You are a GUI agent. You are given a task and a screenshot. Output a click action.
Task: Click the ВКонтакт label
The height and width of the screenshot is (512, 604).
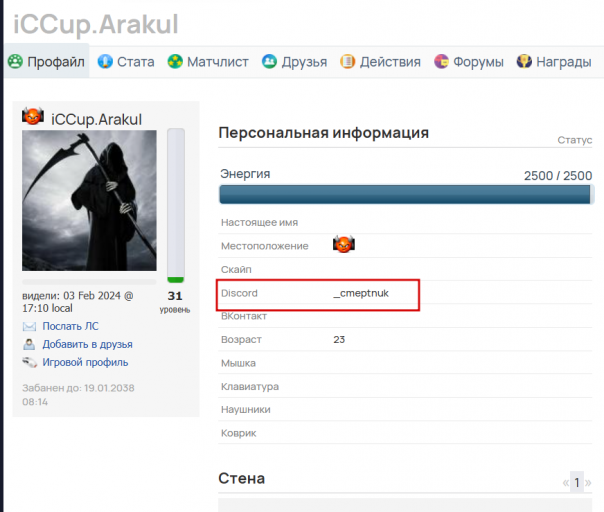click(x=244, y=316)
